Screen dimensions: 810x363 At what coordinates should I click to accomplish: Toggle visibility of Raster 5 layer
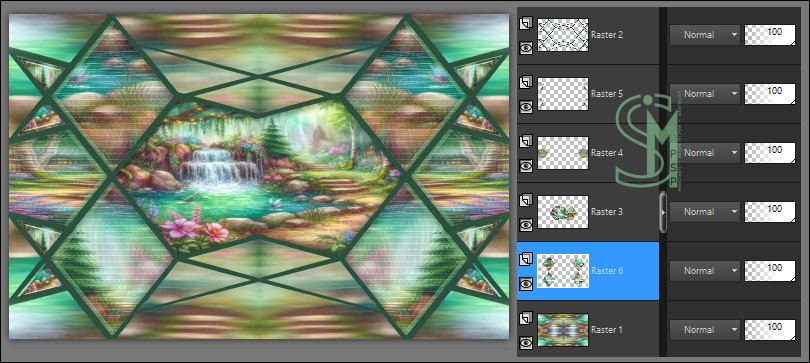point(526,107)
